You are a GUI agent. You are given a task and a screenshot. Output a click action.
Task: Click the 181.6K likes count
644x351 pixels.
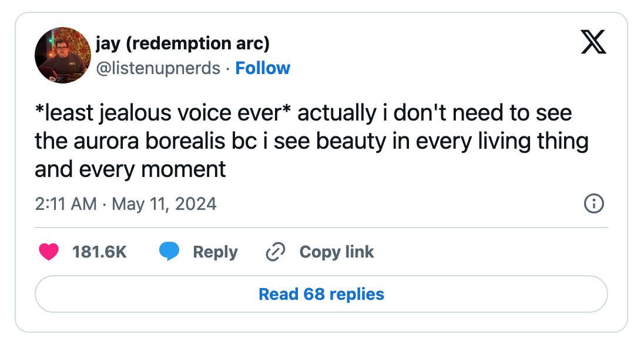coord(99,252)
